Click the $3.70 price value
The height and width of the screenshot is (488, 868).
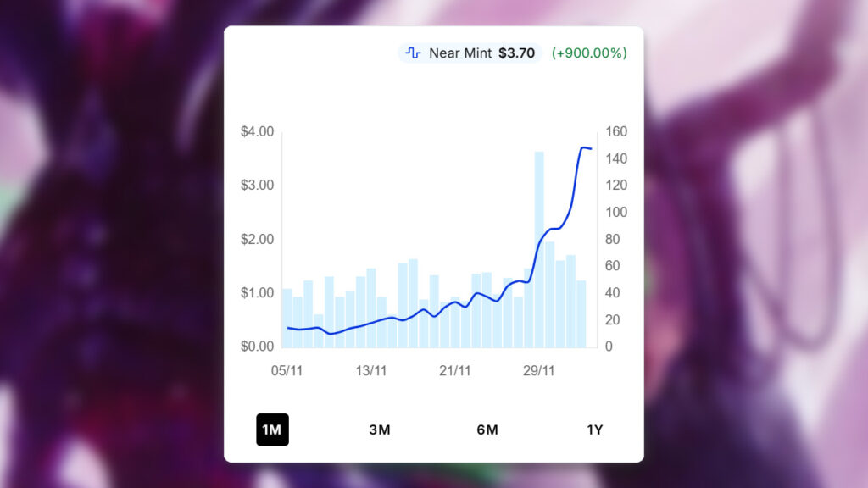click(518, 53)
